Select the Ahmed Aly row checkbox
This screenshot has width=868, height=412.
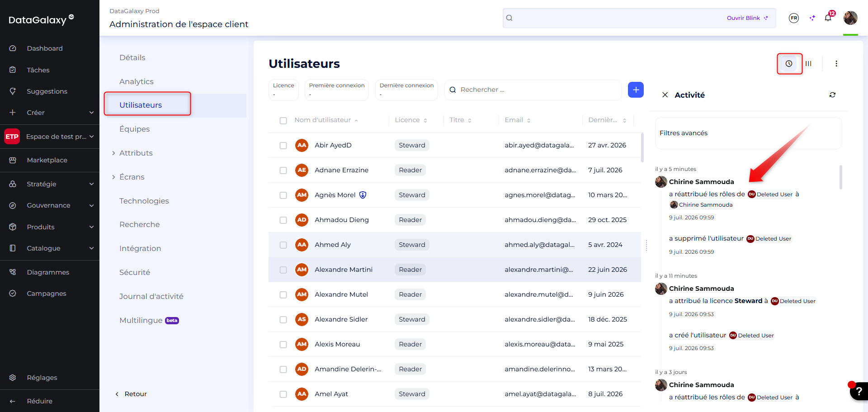[x=283, y=245]
